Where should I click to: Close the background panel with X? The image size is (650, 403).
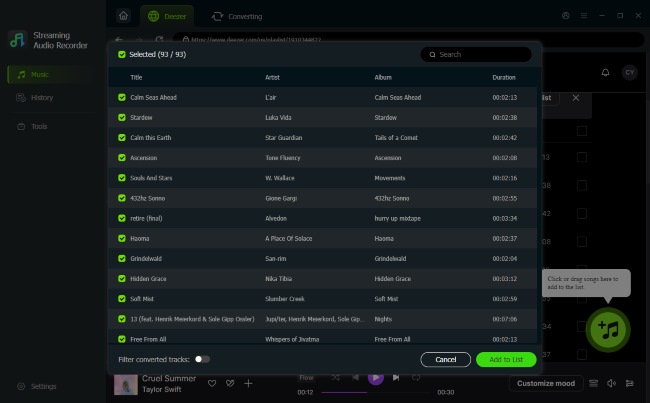click(x=576, y=98)
